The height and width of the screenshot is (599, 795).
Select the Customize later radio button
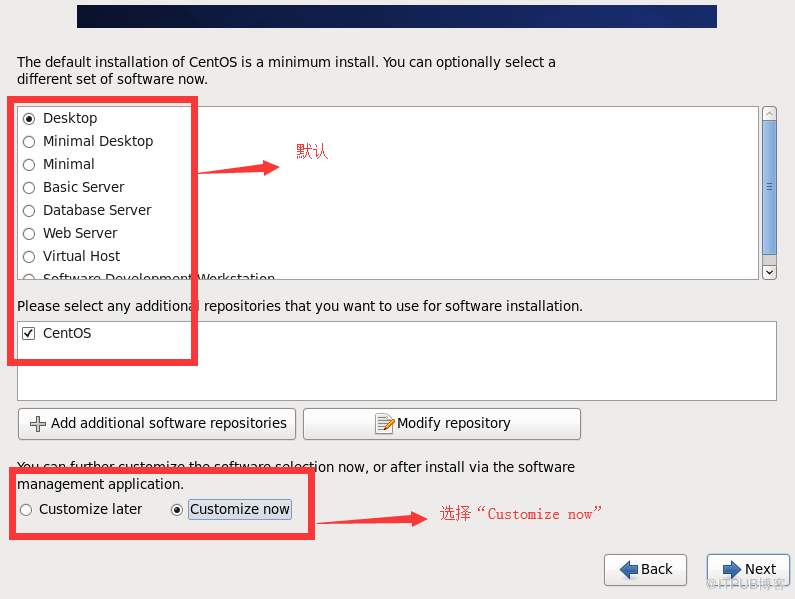pyautogui.click(x=26, y=510)
